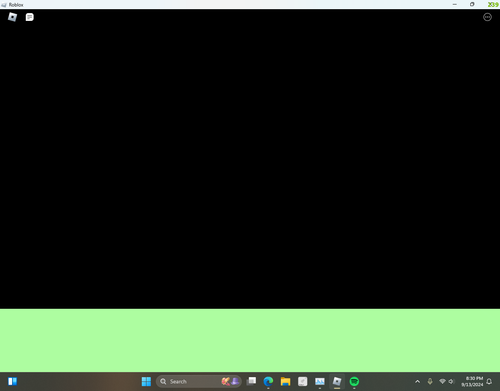
Task: Open the three-dots more options menu
Action: click(x=487, y=17)
